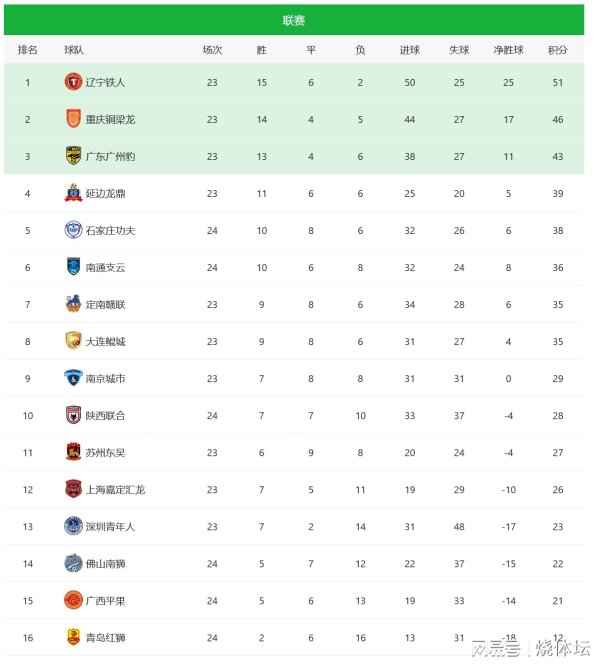The image size is (600, 665).
Task: Click the 苏州东吴 team crest
Action: pos(73,452)
